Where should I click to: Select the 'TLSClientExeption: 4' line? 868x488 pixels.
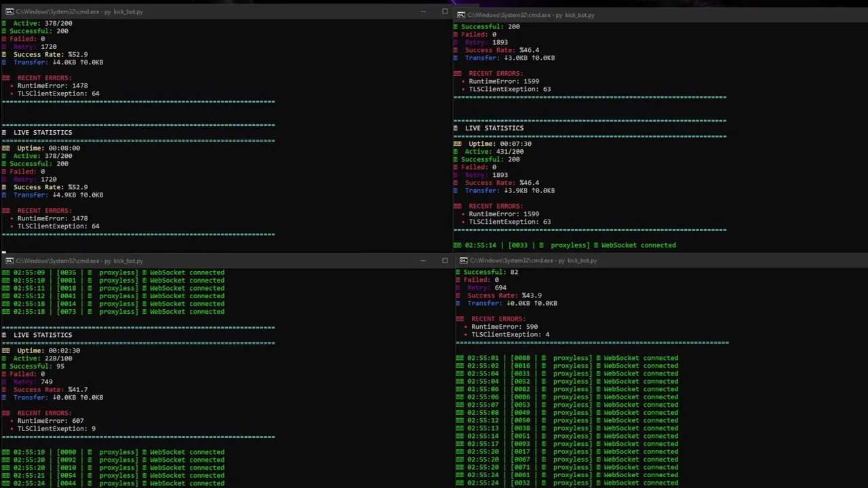coord(507,335)
